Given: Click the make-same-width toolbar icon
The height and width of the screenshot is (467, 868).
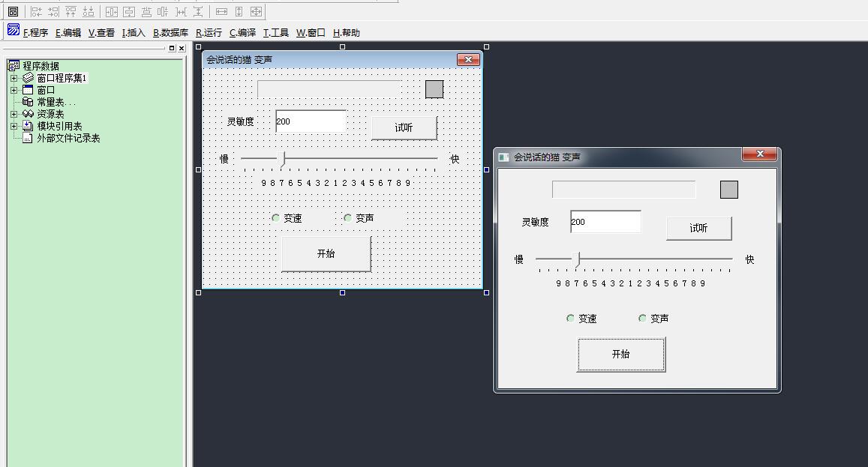Looking at the screenshot, I should [x=221, y=11].
